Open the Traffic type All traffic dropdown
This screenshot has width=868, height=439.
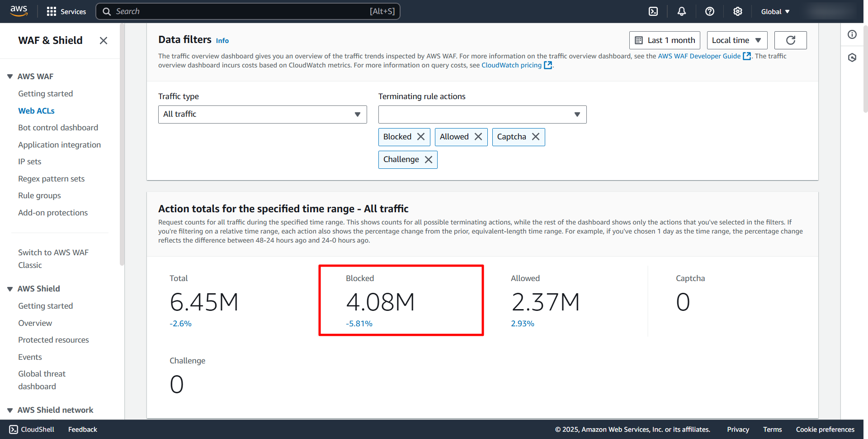(x=262, y=115)
